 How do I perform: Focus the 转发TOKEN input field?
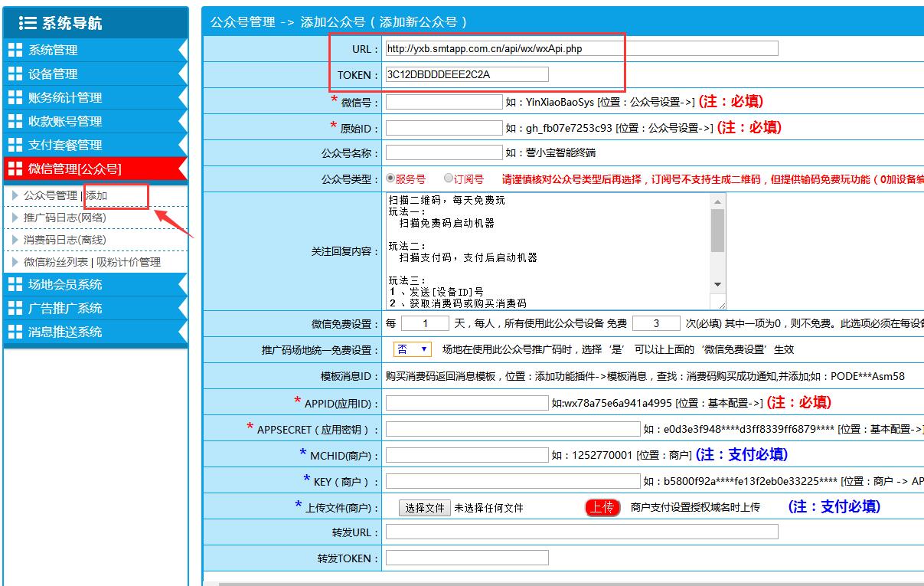click(x=467, y=558)
